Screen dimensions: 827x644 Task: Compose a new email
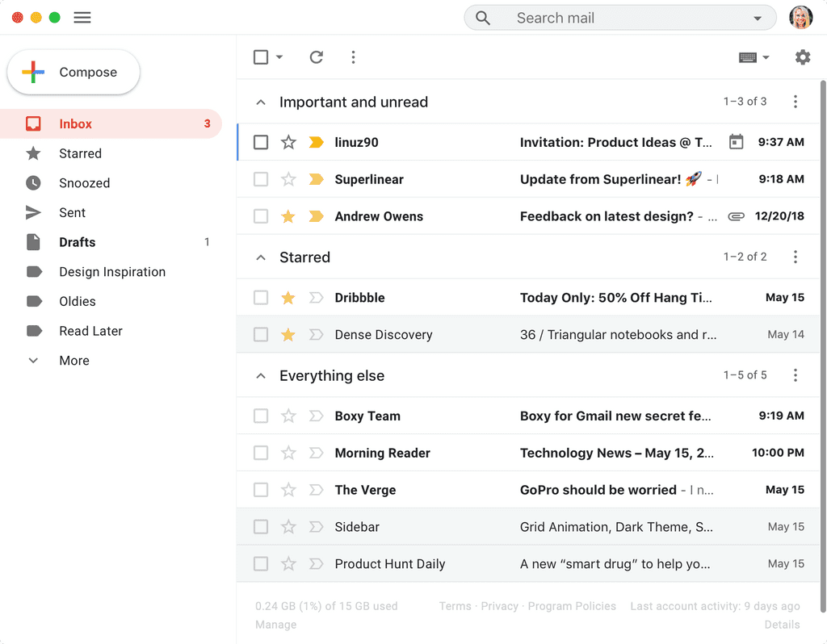tap(73, 72)
